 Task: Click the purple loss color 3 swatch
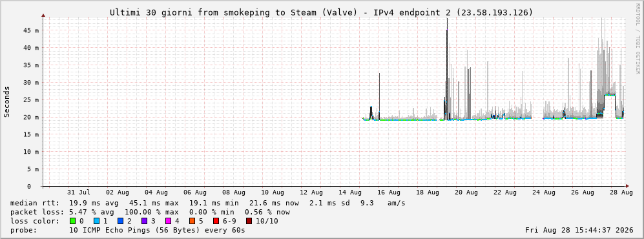point(144,221)
